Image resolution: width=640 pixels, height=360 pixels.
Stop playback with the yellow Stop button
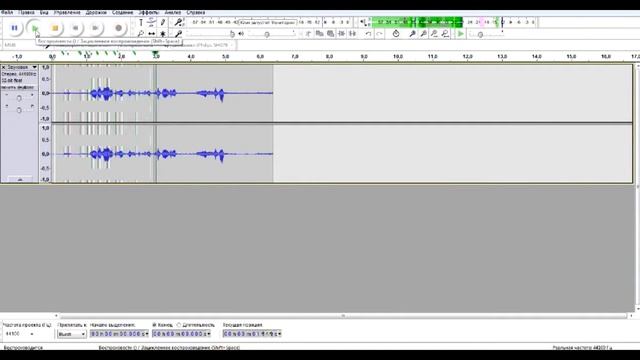55,28
